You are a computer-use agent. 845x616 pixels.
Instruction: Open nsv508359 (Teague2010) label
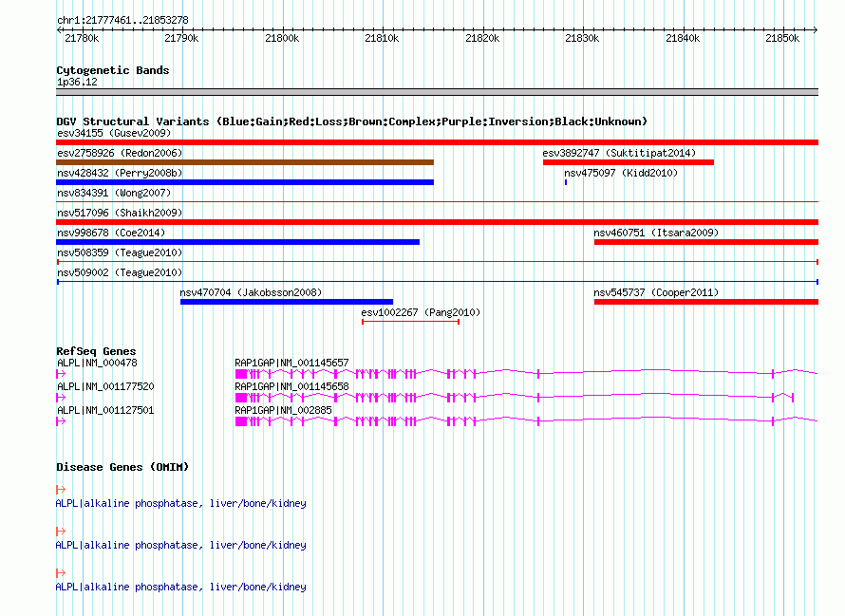click(x=120, y=252)
